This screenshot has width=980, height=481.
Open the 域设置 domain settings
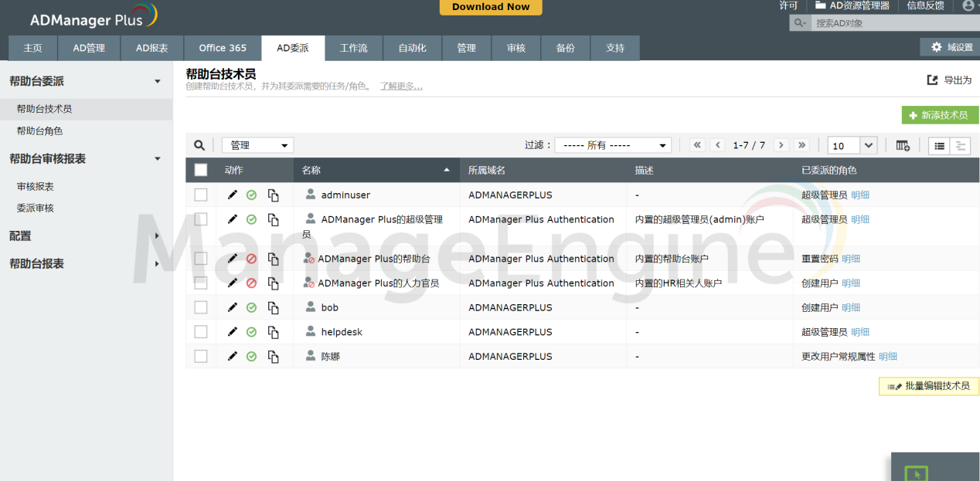pos(950,47)
